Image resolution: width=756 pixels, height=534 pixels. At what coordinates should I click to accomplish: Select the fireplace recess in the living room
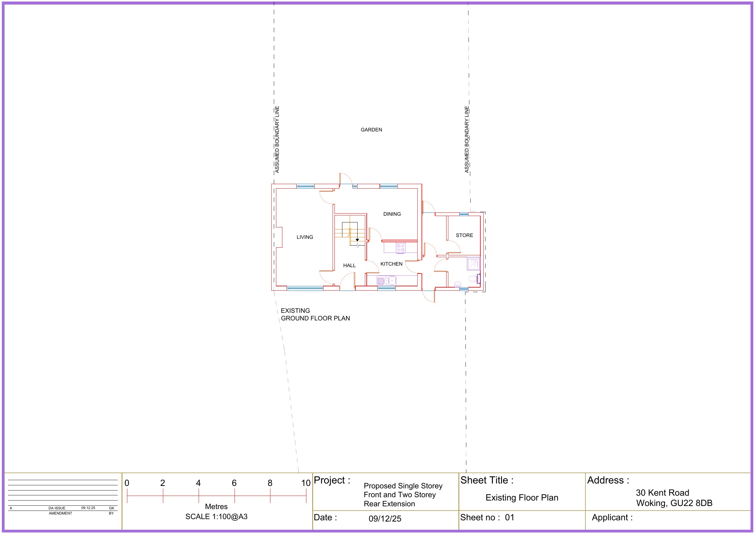coord(279,237)
